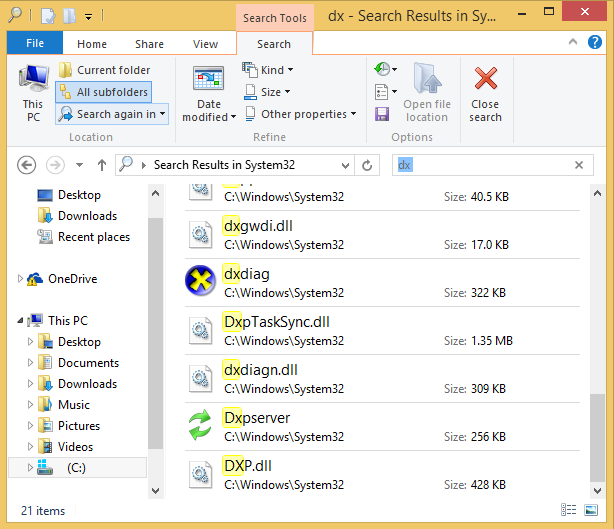Open Recent searches clock icon
The height and width of the screenshot is (529, 614).
click(385, 69)
